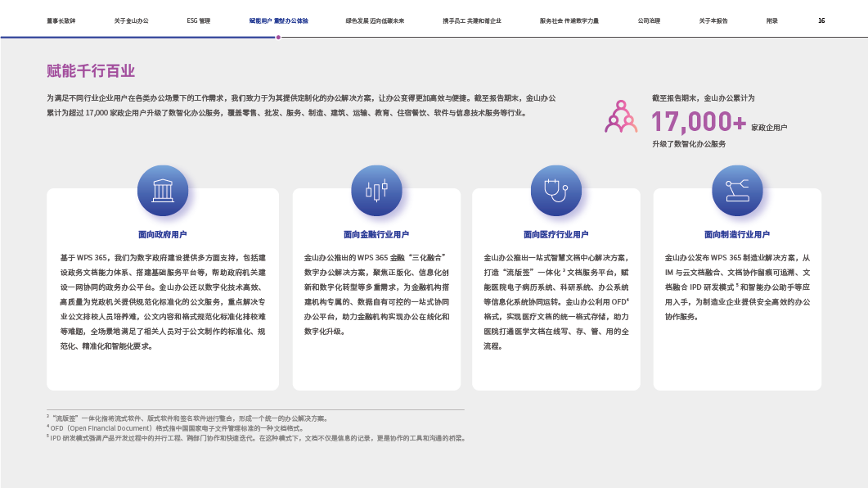Screen dimensions: 868x488
Task: Click the page number 16
Action: [x=821, y=20]
